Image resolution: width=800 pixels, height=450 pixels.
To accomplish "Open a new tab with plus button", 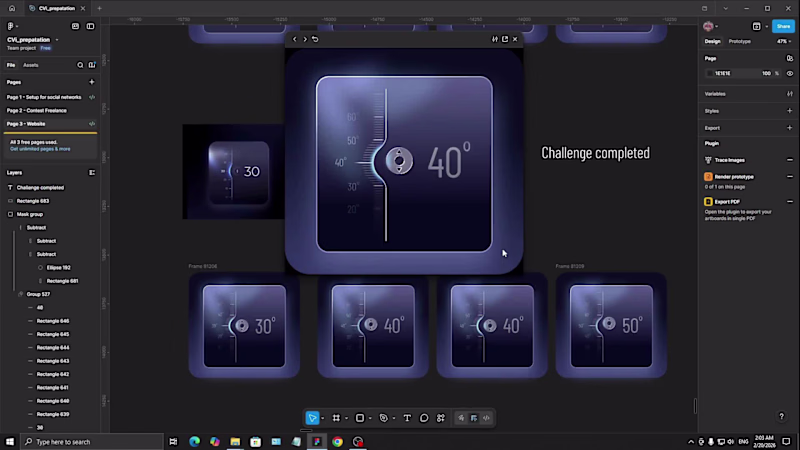I will pos(99,9).
